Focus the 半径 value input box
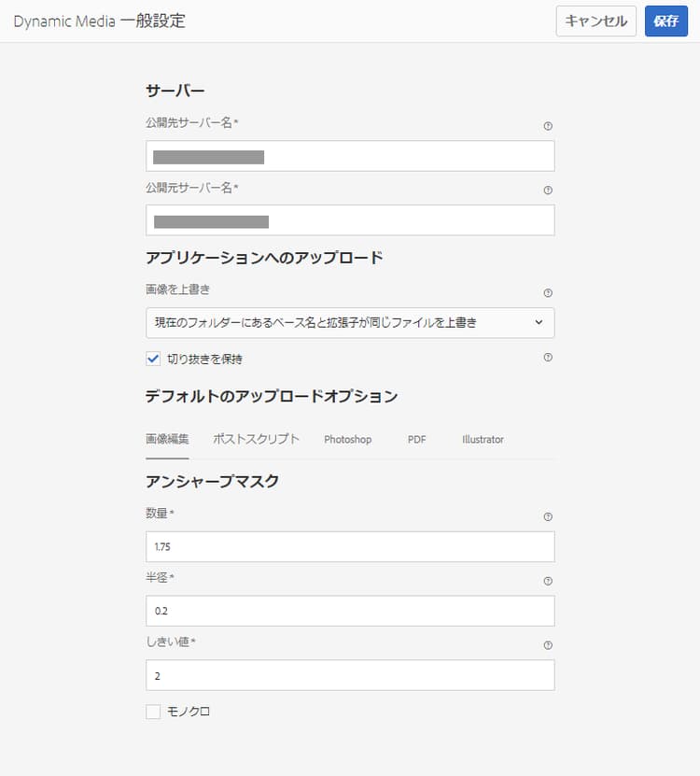This screenshot has height=776, width=700. 349,611
